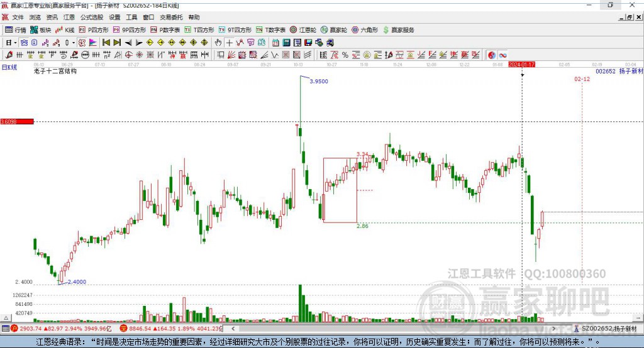644x348 pixels.
Task: Click the zigzag wave line icon
Action: pos(274,55)
